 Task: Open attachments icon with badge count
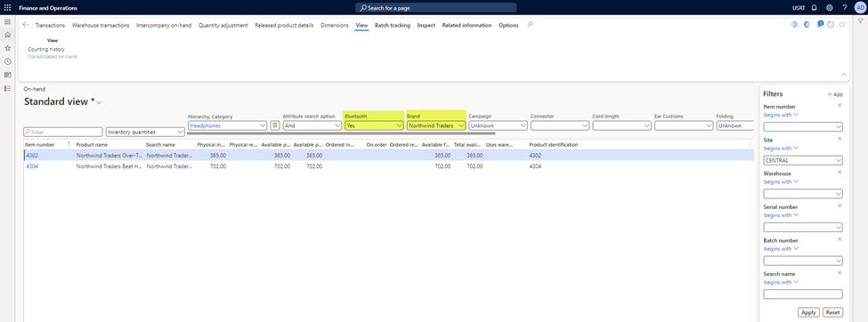pos(820,24)
